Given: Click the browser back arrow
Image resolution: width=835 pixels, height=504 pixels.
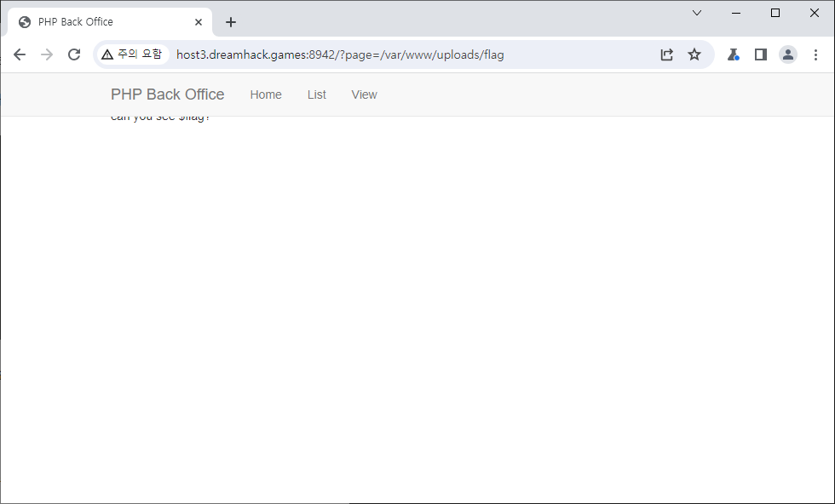Looking at the screenshot, I should pos(20,54).
